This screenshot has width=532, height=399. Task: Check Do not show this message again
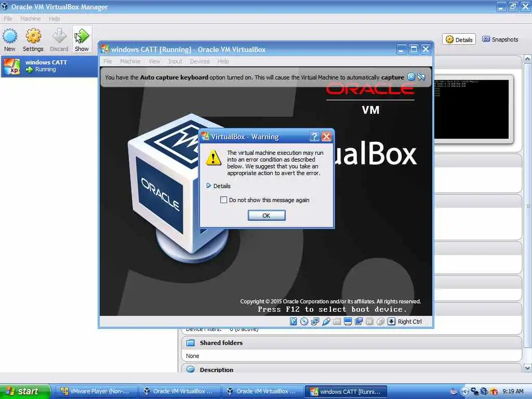(223, 200)
